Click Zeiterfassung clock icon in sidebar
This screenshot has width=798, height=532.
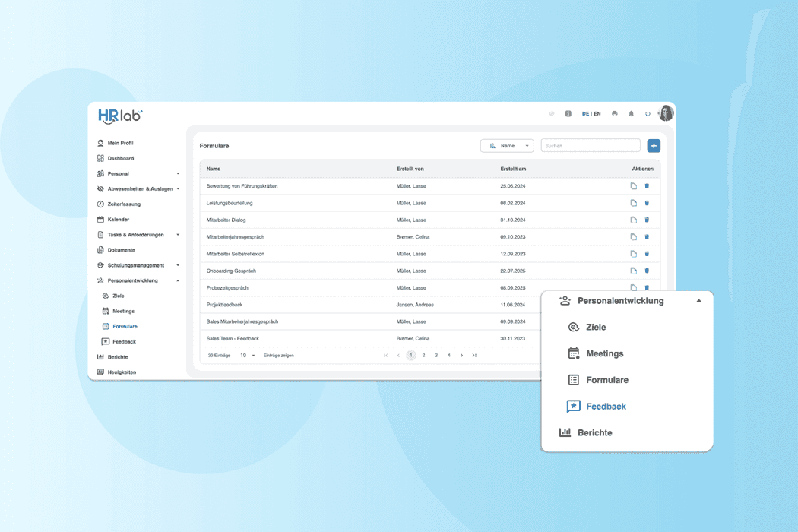pyautogui.click(x=100, y=204)
